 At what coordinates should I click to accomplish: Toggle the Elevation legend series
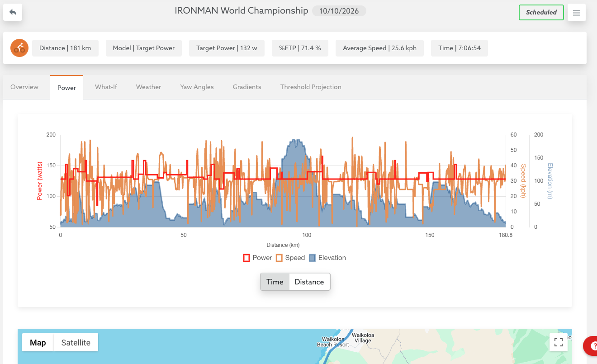click(327, 258)
